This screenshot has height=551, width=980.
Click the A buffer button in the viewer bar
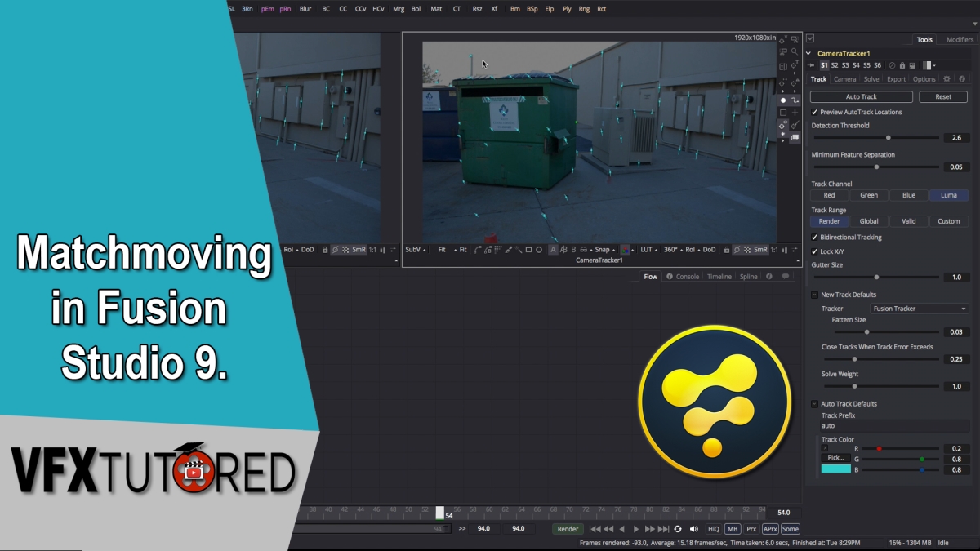[x=553, y=250]
